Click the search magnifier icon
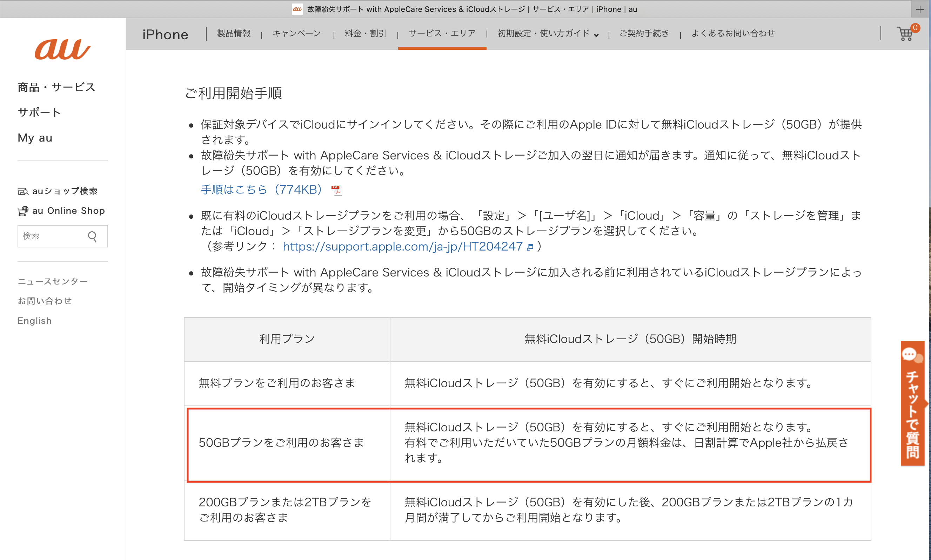931x560 pixels. [93, 236]
